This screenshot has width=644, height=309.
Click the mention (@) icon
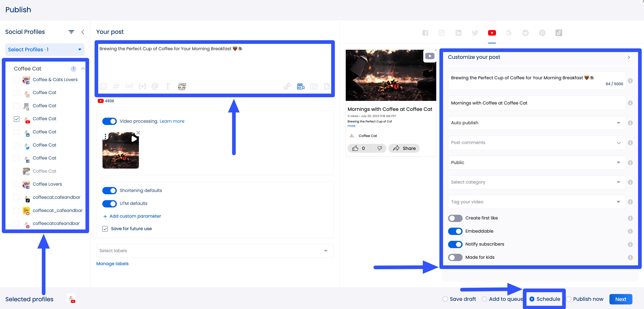155,86
